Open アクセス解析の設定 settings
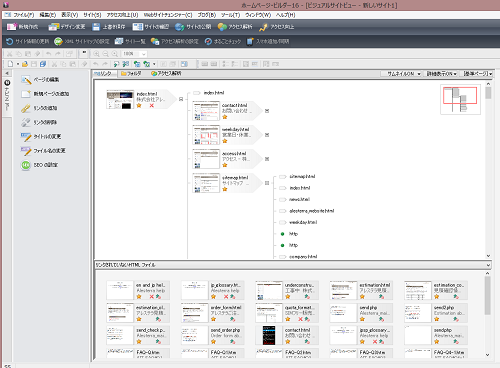The image size is (500, 368). pos(174,41)
